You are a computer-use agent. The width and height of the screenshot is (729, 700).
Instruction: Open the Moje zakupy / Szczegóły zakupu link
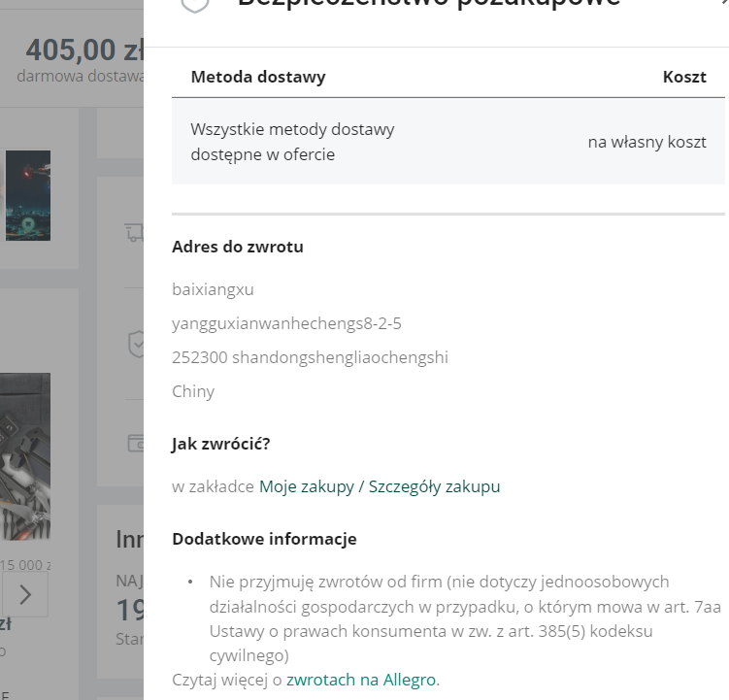point(380,486)
